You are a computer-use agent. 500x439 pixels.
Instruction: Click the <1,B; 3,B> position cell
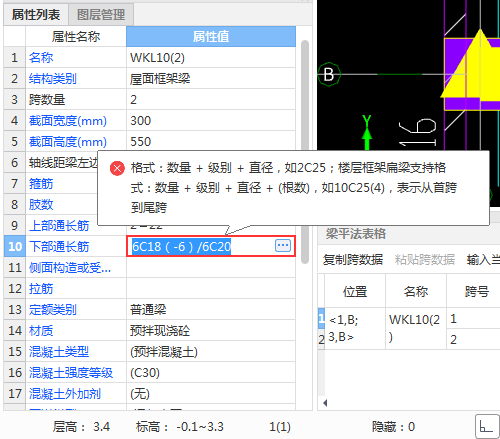click(x=355, y=328)
